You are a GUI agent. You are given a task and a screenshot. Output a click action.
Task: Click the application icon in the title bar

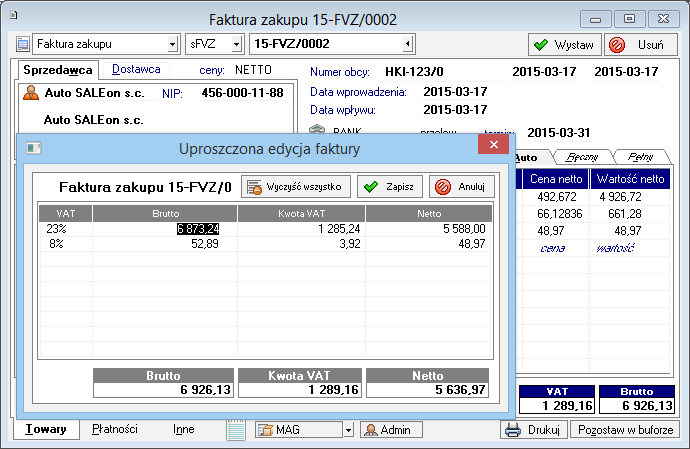tap(14, 15)
